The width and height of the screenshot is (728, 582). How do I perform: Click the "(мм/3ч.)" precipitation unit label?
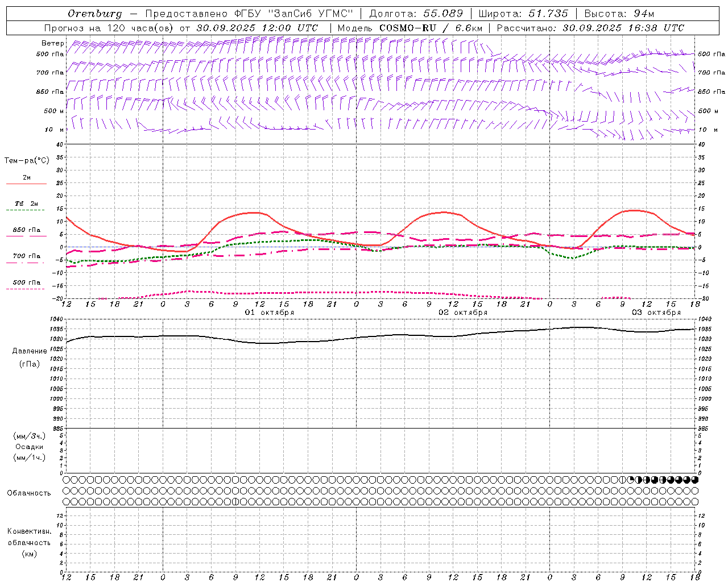pos(30,436)
